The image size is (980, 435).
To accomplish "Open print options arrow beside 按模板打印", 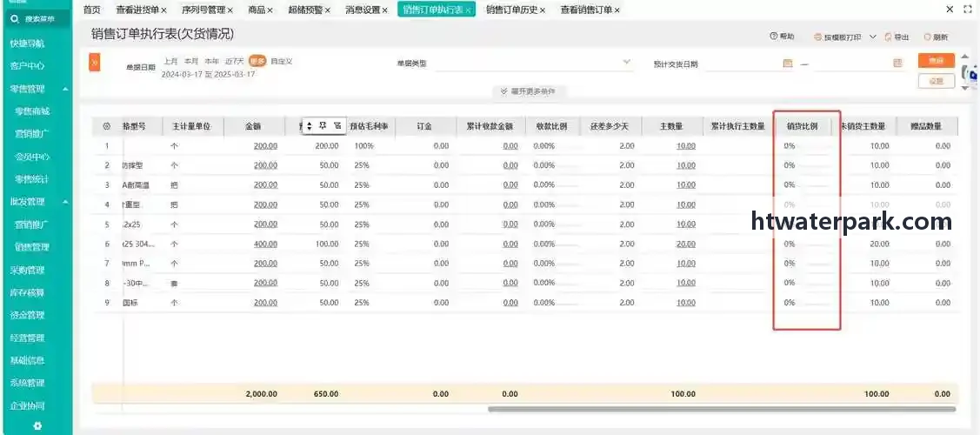I will (x=872, y=37).
